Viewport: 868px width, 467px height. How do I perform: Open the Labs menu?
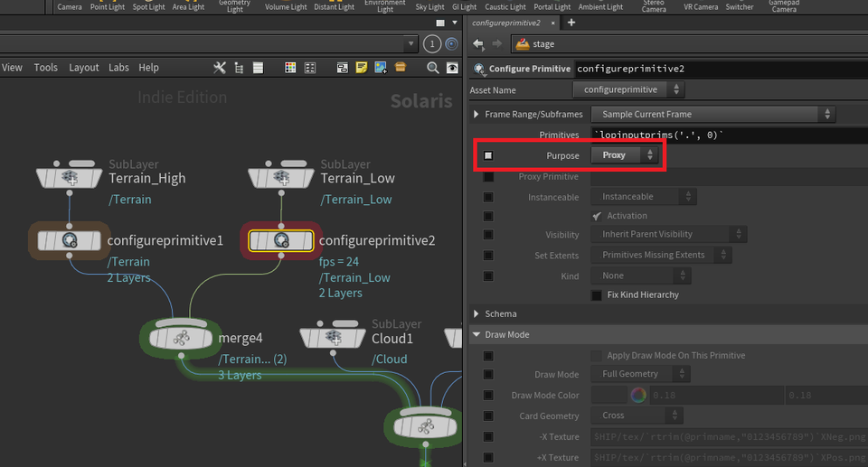point(118,68)
